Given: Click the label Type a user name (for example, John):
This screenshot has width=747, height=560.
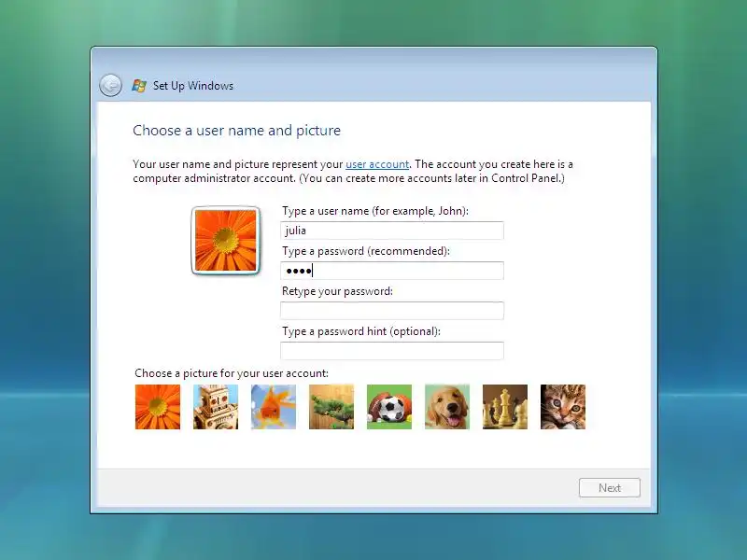Looking at the screenshot, I should [x=375, y=211].
